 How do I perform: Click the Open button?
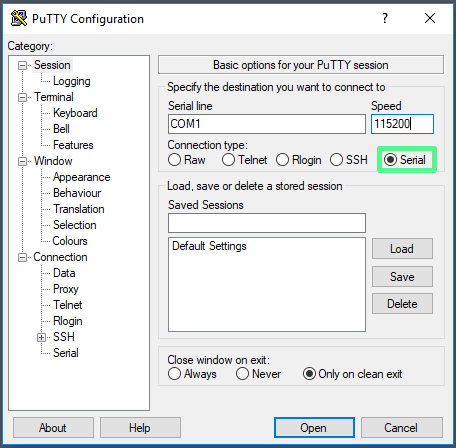pos(314,428)
